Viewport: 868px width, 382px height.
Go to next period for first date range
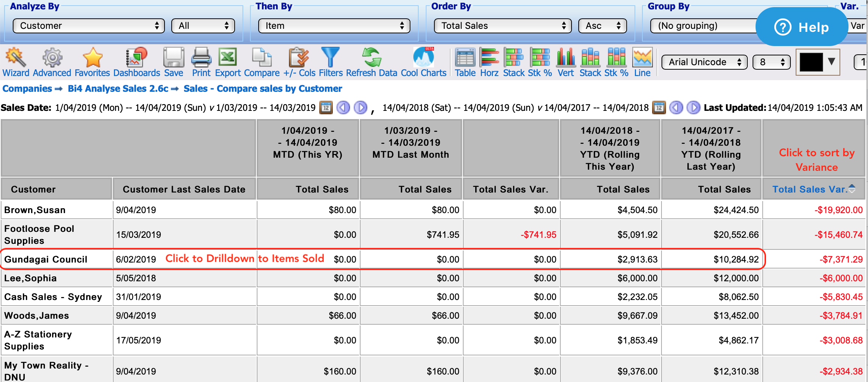pyautogui.click(x=361, y=108)
